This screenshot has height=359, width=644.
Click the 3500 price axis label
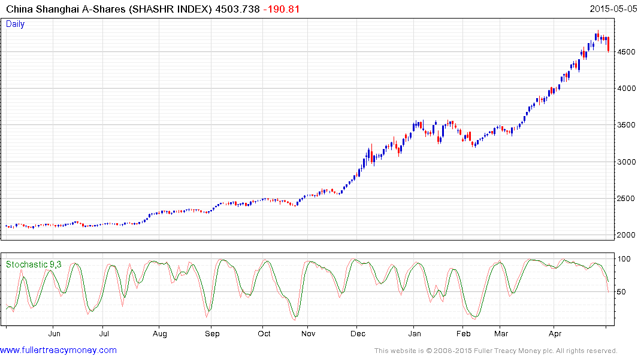(x=627, y=125)
